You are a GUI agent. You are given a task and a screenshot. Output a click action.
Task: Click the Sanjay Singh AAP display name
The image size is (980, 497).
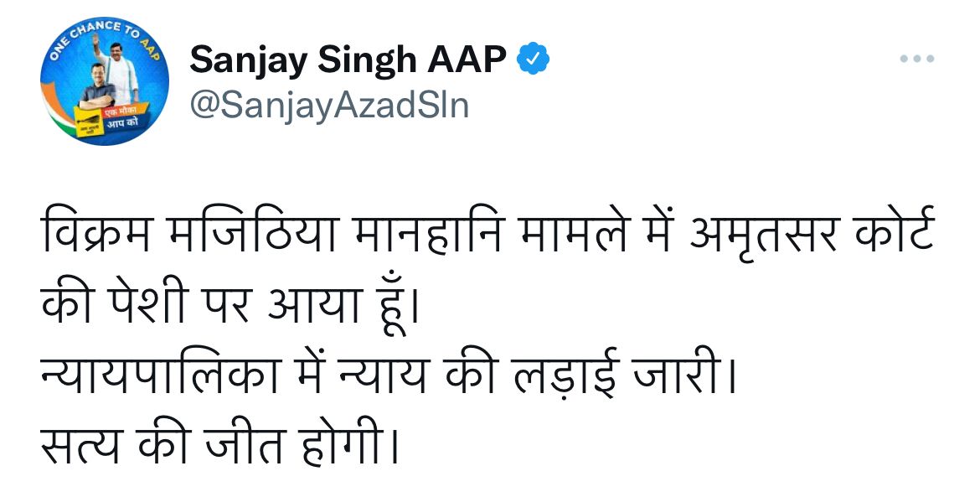coord(348,60)
